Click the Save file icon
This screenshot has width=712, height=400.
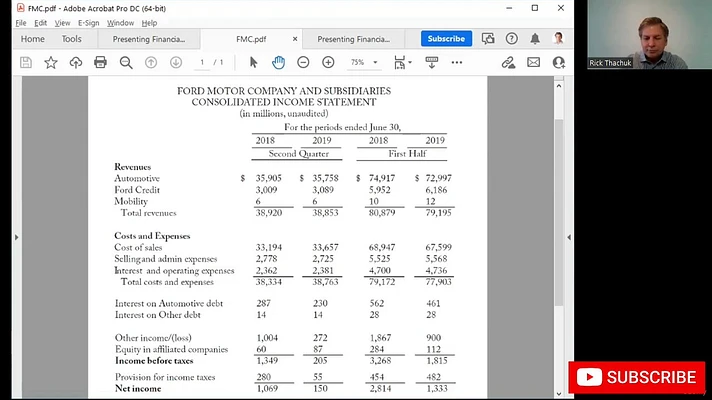click(x=26, y=63)
